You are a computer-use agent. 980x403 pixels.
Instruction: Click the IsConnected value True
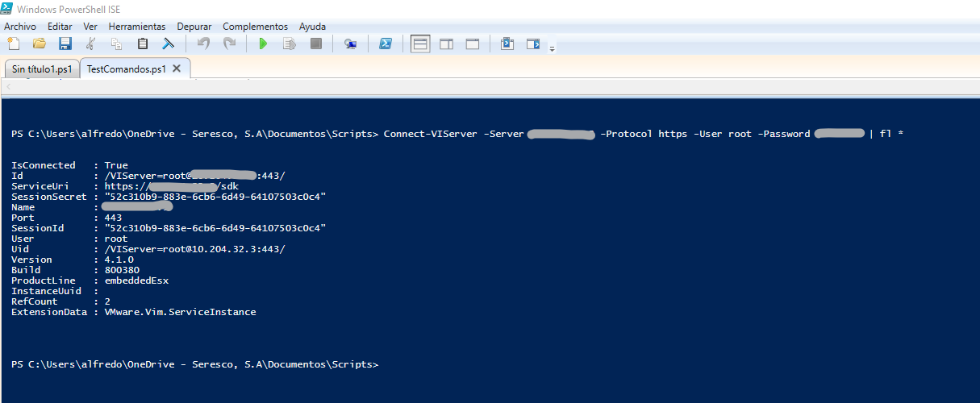(x=116, y=165)
